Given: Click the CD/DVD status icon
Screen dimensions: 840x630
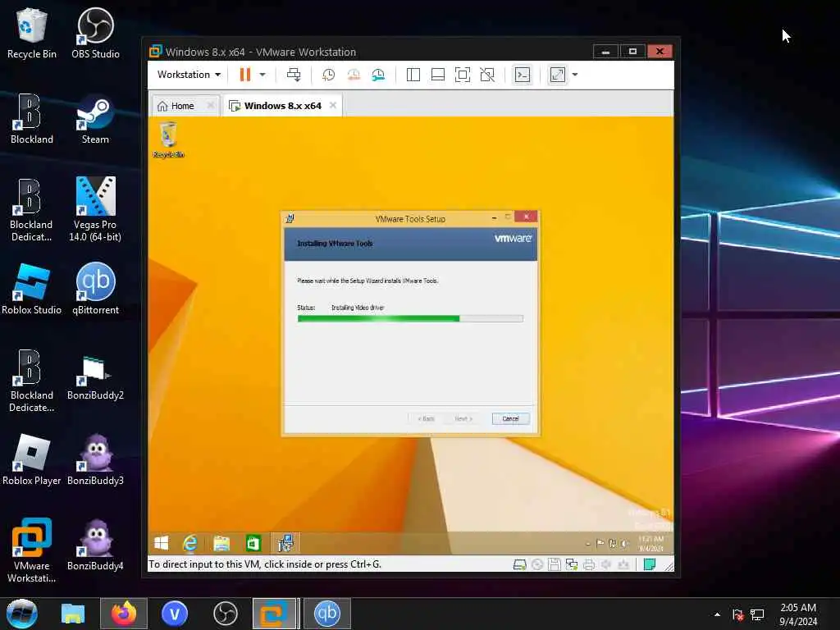Looking at the screenshot, I should click(537, 564).
